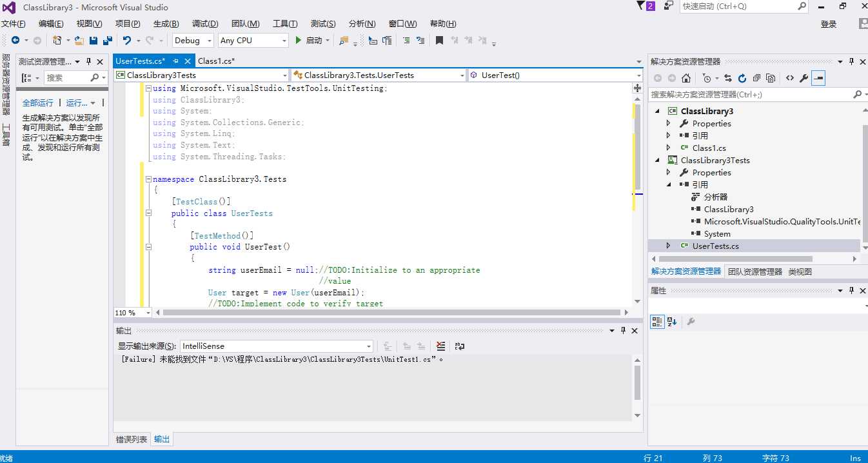This screenshot has width=868, height=463.
Task: Open the Any CPU platform dropdown
Action: pos(284,41)
